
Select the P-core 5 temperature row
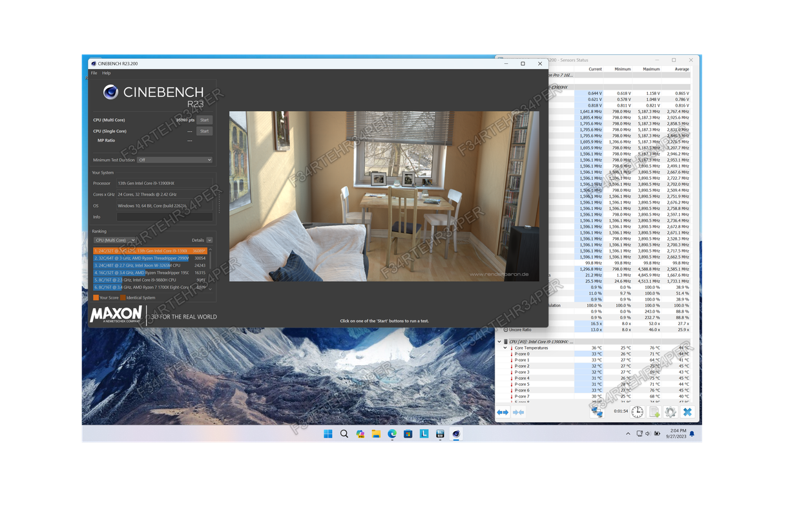coord(594,385)
